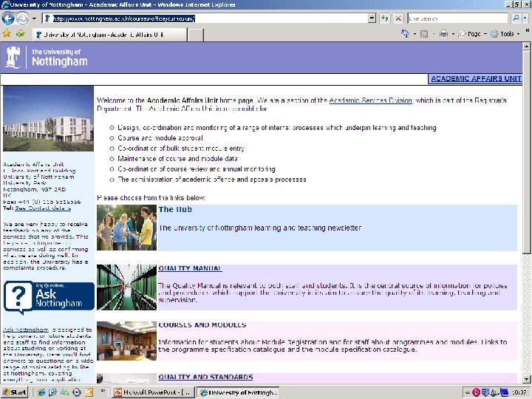The height and width of the screenshot is (399, 532).
Task: Open the QUALITY AND STANDARDS link
Action: tap(205, 377)
